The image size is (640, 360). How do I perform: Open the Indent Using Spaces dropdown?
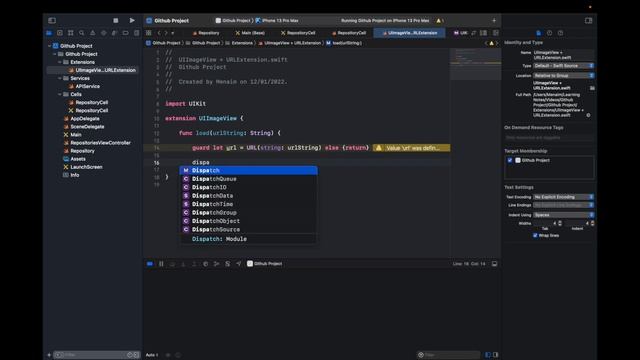[563, 215]
